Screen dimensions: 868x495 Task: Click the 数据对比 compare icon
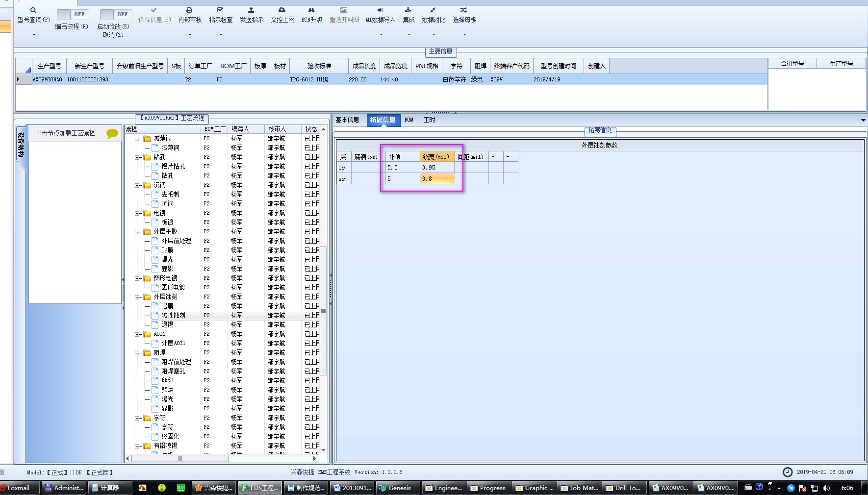(433, 10)
